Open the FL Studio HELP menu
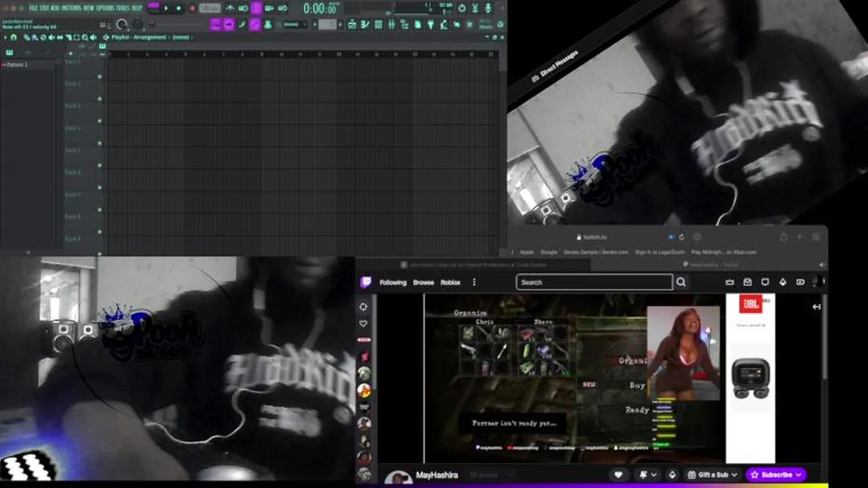Viewport: 868px width, 488px height. [137, 7]
